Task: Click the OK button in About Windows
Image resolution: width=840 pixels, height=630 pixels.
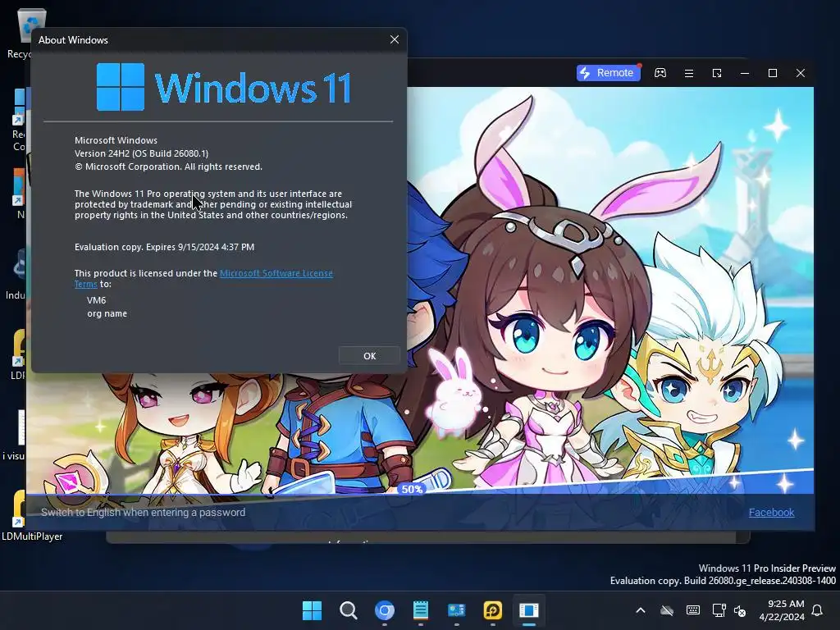Action: 369,356
